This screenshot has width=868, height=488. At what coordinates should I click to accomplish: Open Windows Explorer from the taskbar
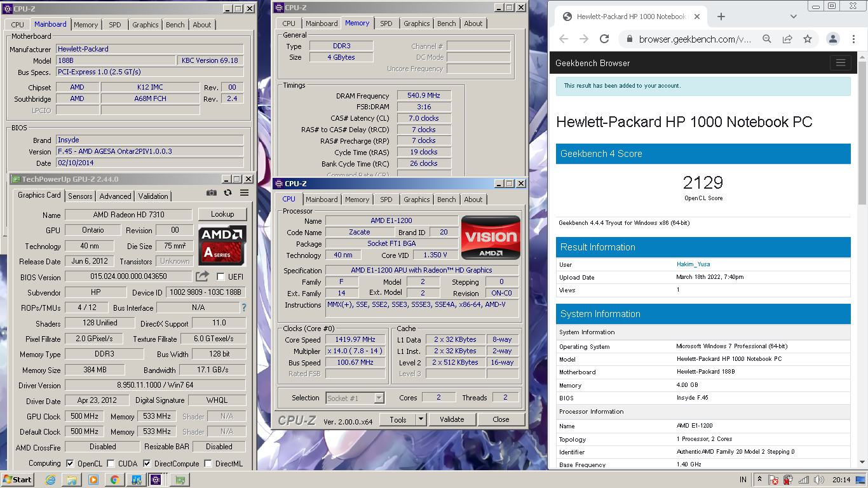click(x=72, y=480)
